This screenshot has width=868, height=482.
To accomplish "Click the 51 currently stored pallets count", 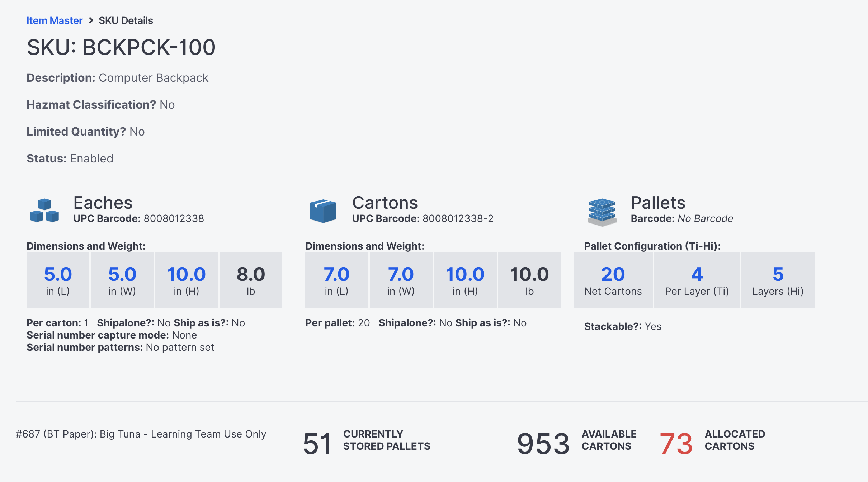I will (x=317, y=443).
